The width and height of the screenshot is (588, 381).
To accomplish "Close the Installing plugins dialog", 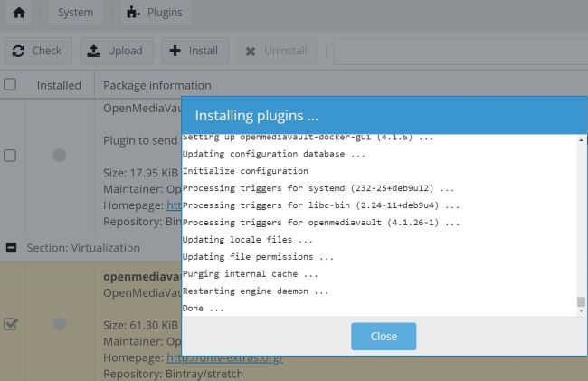I will coord(384,336).
